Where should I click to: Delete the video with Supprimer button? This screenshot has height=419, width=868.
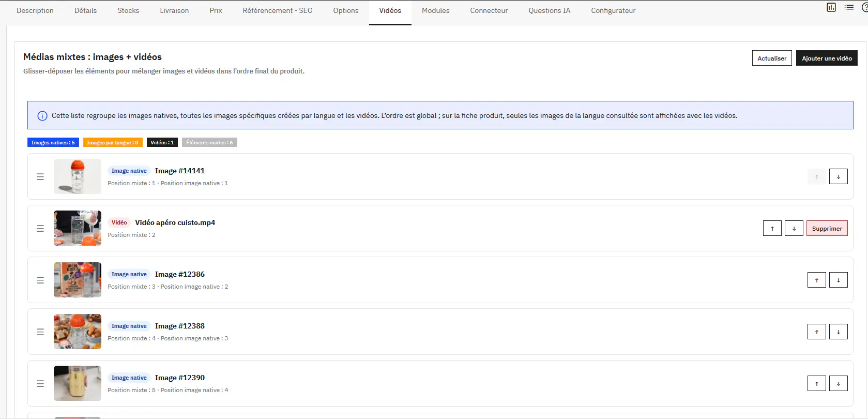pos(827,228)
